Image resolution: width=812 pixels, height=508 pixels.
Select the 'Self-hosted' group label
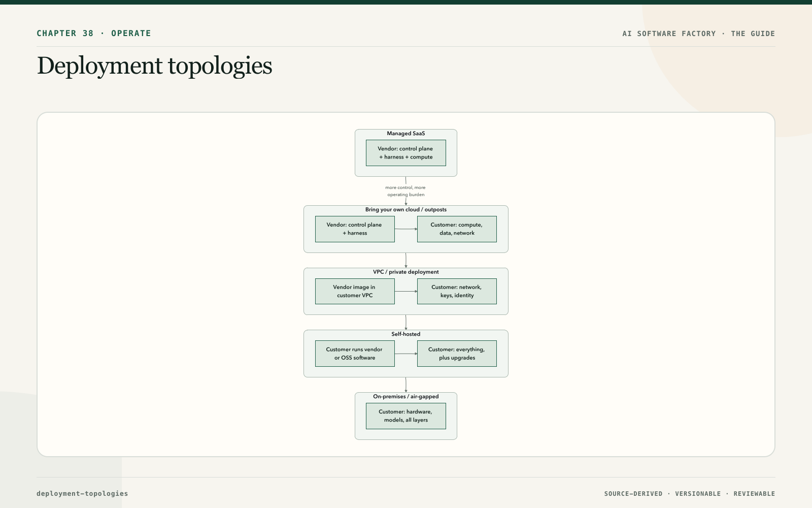406,334
